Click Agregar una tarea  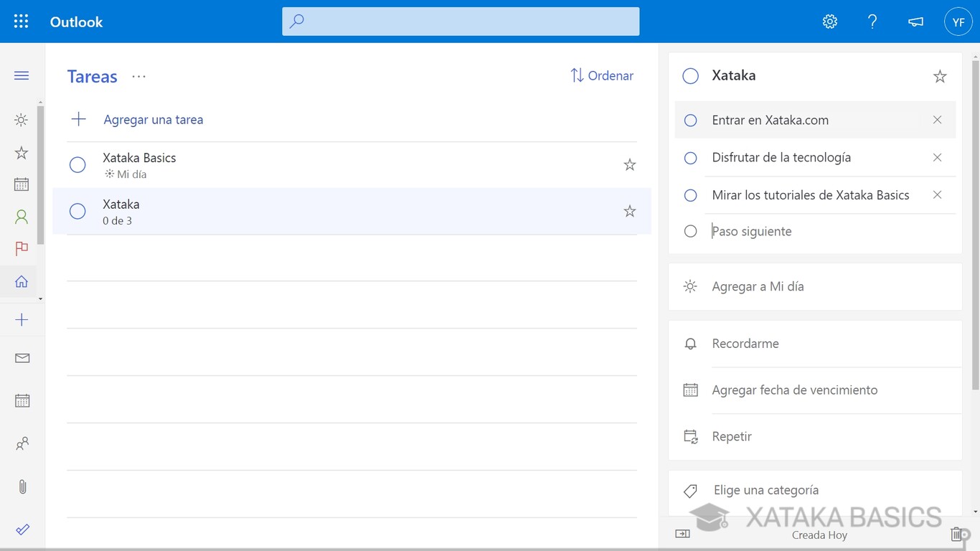153,120
